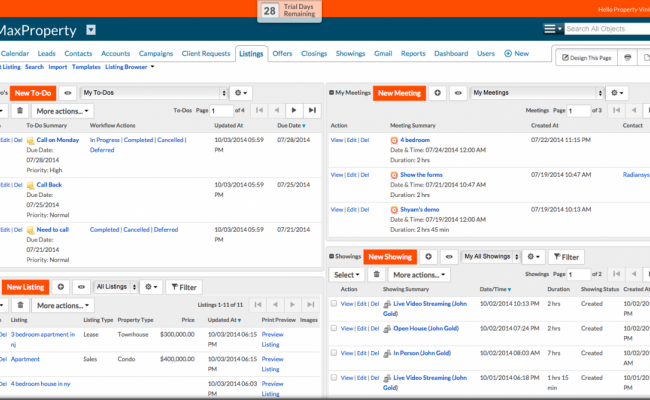Open the My Meetings view selector
The width and height of the screenshot is (650, 400).
537,93
